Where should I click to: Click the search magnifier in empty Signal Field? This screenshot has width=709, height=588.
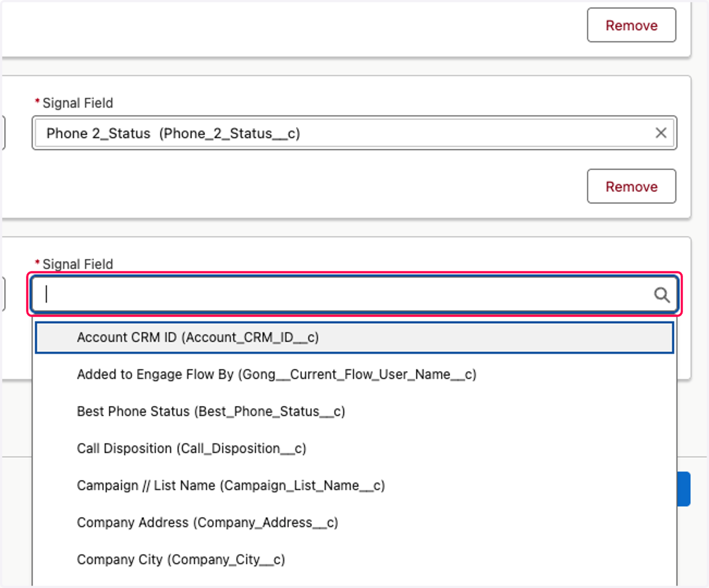662,294
